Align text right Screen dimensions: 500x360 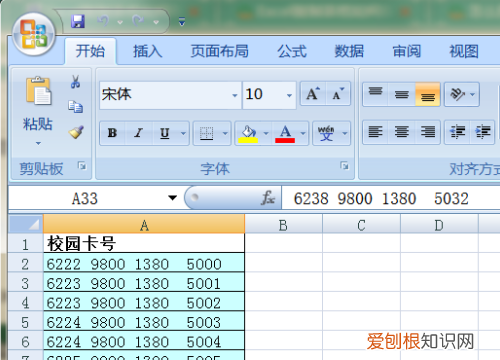[x=428, y=132]
